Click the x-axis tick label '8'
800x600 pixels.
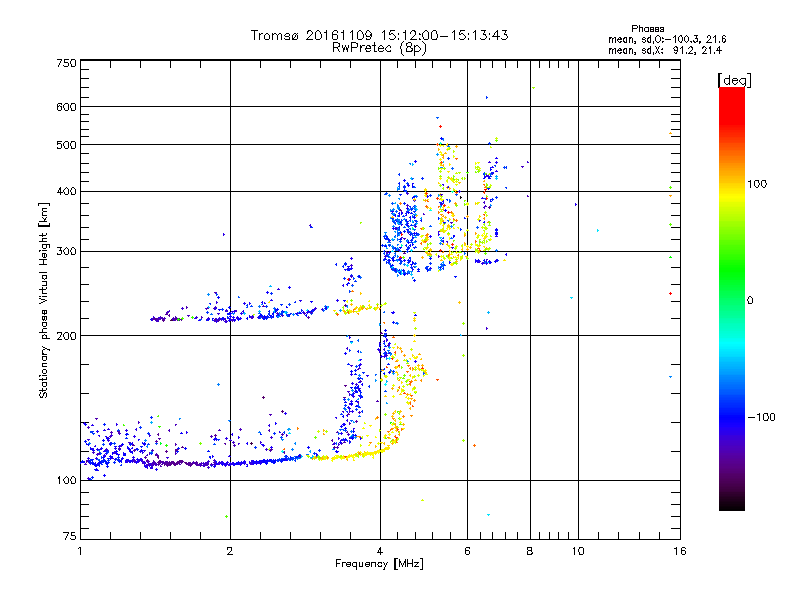click(x=530, y=551)
